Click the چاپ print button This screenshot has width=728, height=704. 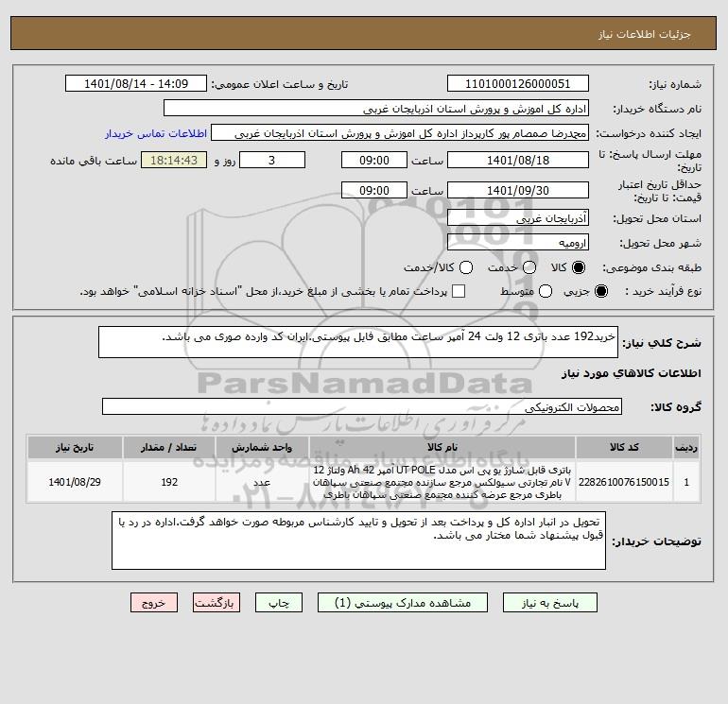279,603
